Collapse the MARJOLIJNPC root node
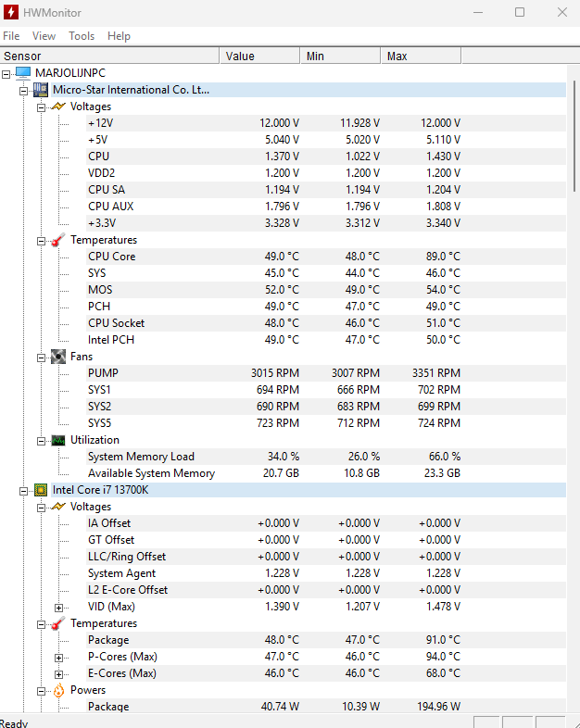The image size is (580, 728). [x=6, y=74]
